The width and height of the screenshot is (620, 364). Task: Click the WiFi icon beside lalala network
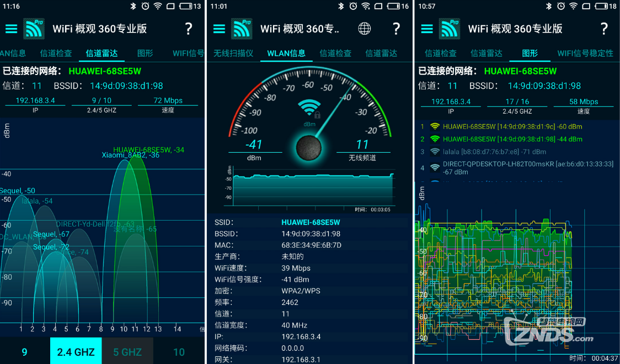click(x=435, y=152)
